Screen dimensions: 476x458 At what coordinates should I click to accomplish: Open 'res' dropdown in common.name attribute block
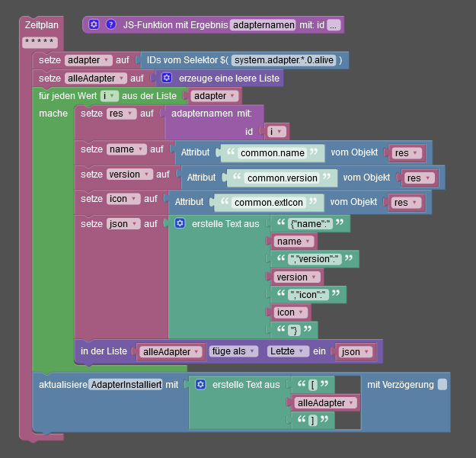(407, 153)
